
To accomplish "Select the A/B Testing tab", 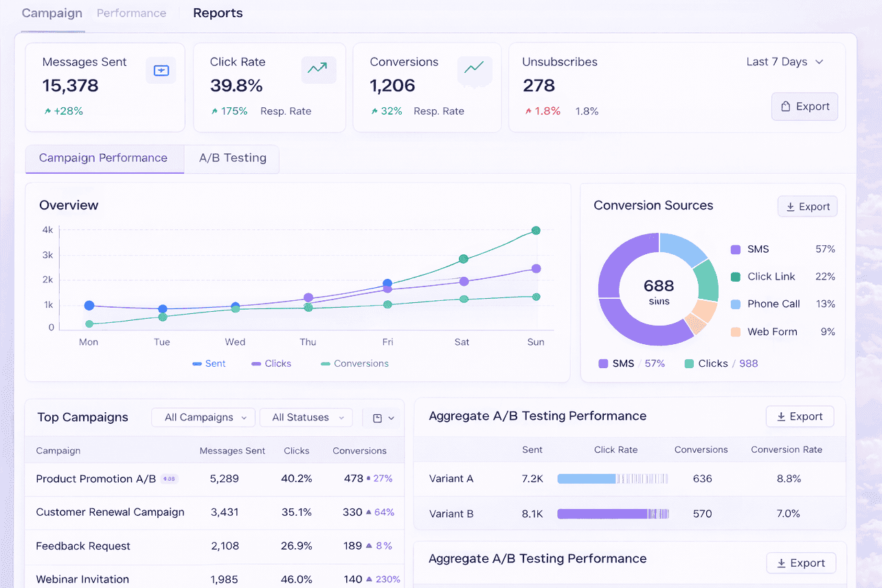I will coord(232,159).
